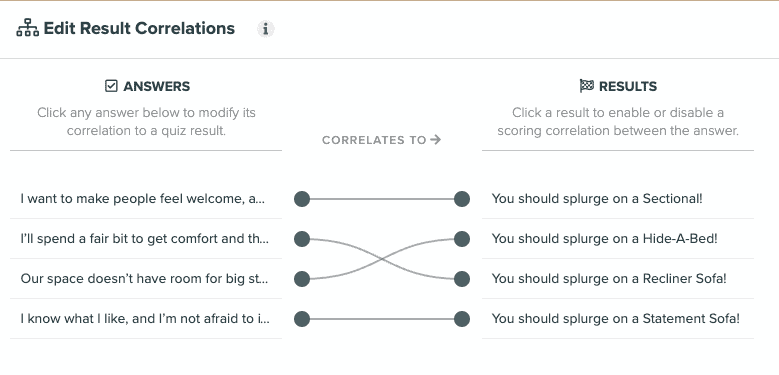Viewport: 779px width, 375px height.
Task: Toggle result 'You should splurge on a Statement Sofa!'
Action: coord(618,319)
